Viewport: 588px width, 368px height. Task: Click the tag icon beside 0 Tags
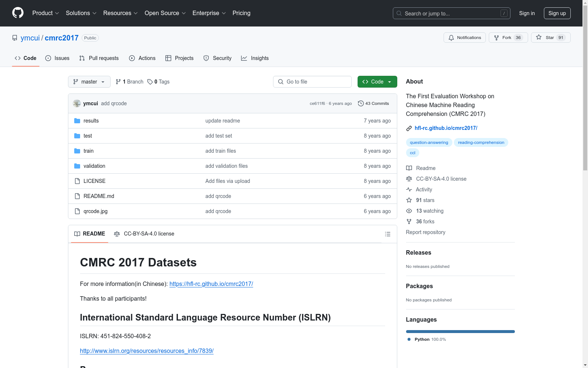150,82
